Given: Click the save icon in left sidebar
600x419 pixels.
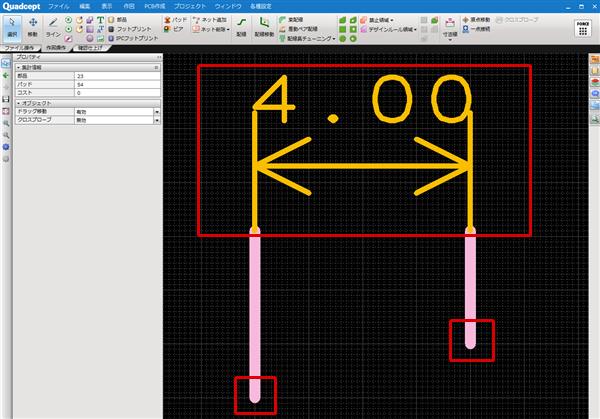Looking at the screenshot, I should [6, 99].
